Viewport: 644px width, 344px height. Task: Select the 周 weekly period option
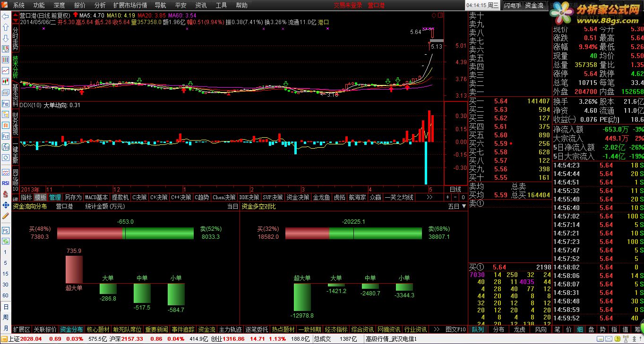tap(5, 317)
